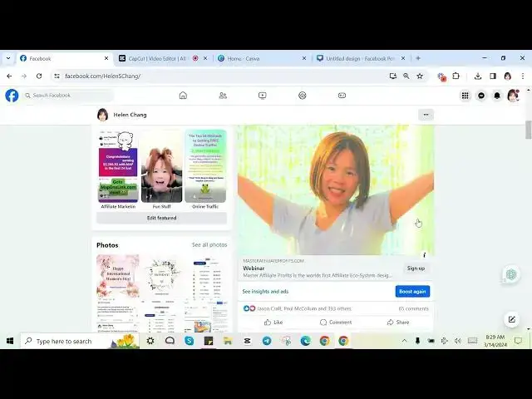Show hidden system tray icons

405,341
